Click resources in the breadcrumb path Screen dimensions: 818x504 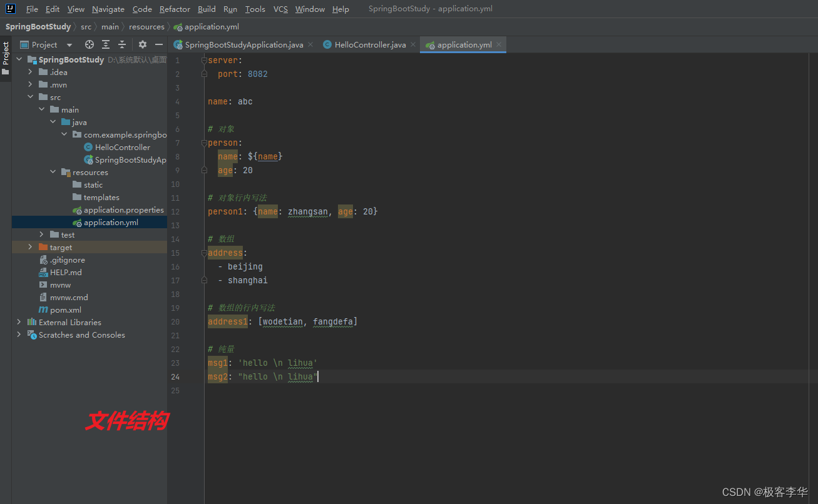click(x=146, y=27)
